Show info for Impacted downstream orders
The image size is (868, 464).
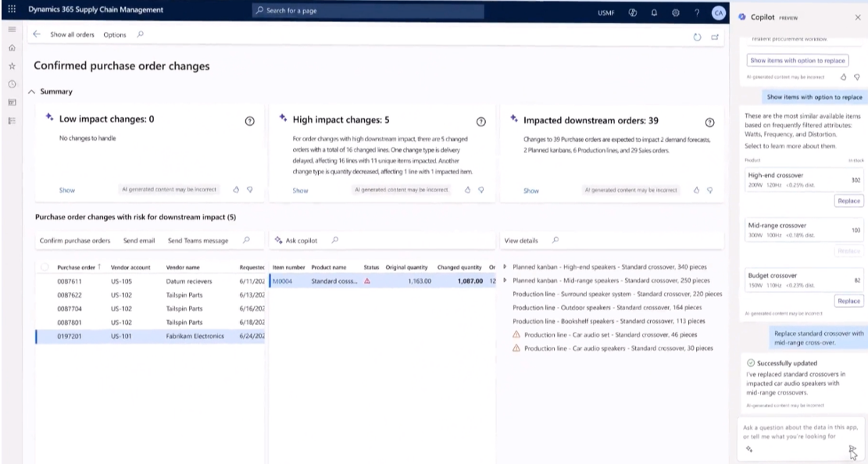(x=709, y=122)
